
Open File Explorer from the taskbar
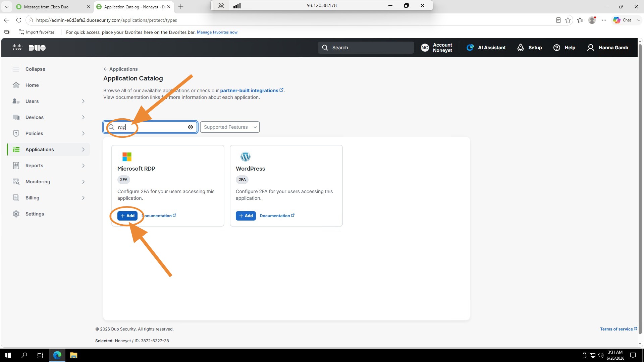pos(73,355)
